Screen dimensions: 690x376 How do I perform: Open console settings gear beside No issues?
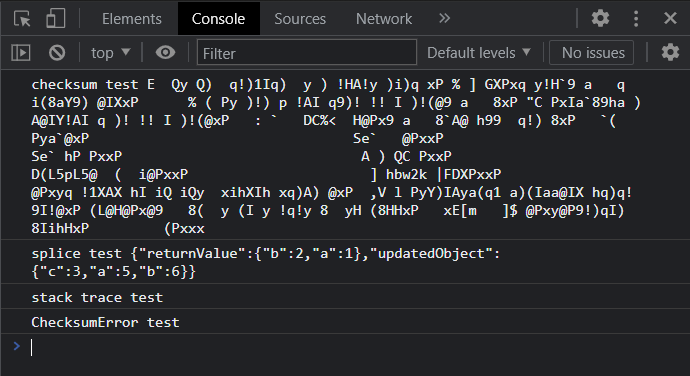pos(670,52)
